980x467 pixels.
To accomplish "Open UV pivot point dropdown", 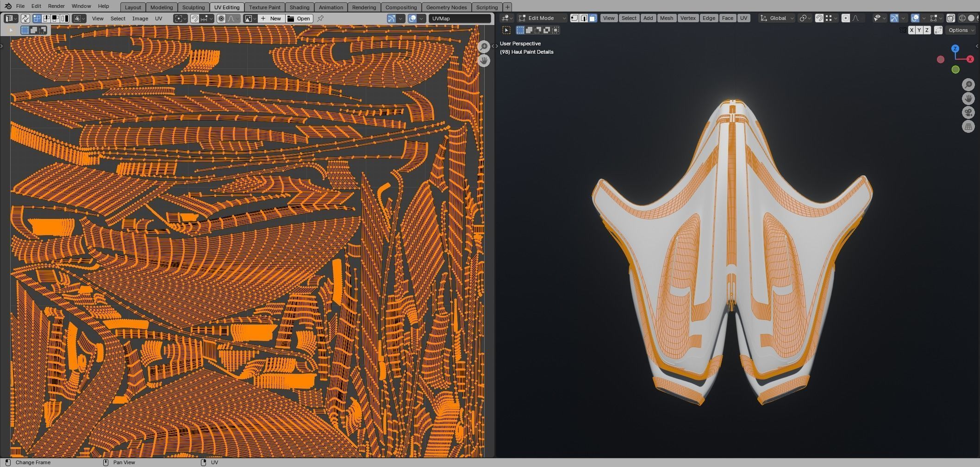I will pos(180,19).
